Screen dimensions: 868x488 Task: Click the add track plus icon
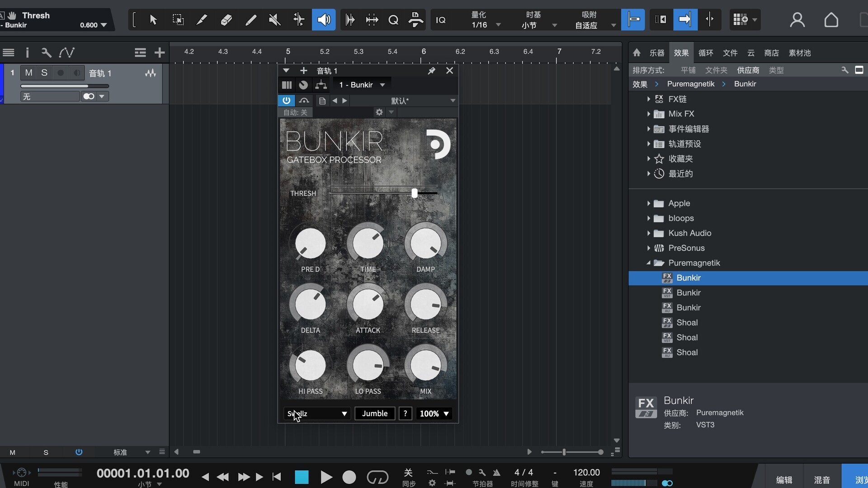tap(159, 53)
